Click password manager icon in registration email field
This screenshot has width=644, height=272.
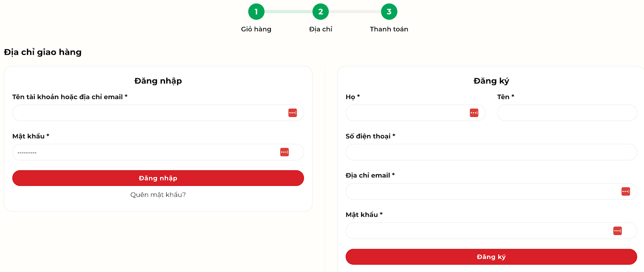(x=625, y=191)
